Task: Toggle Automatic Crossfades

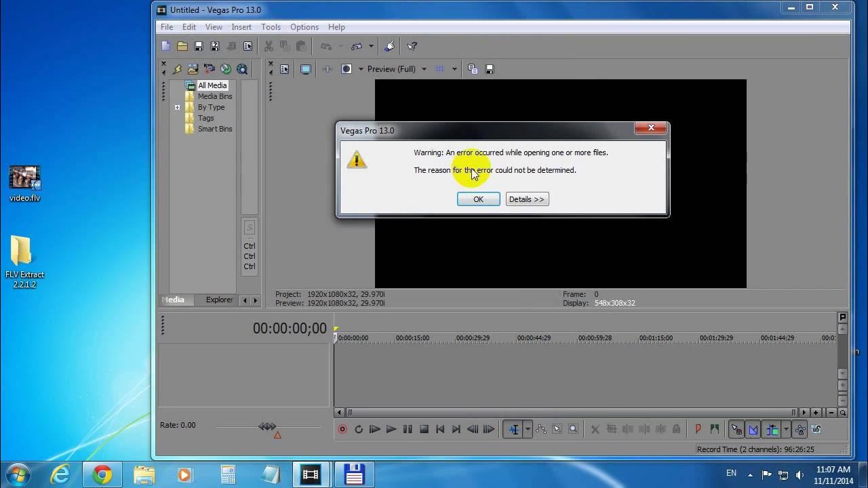Action: [x=753, y=429]
